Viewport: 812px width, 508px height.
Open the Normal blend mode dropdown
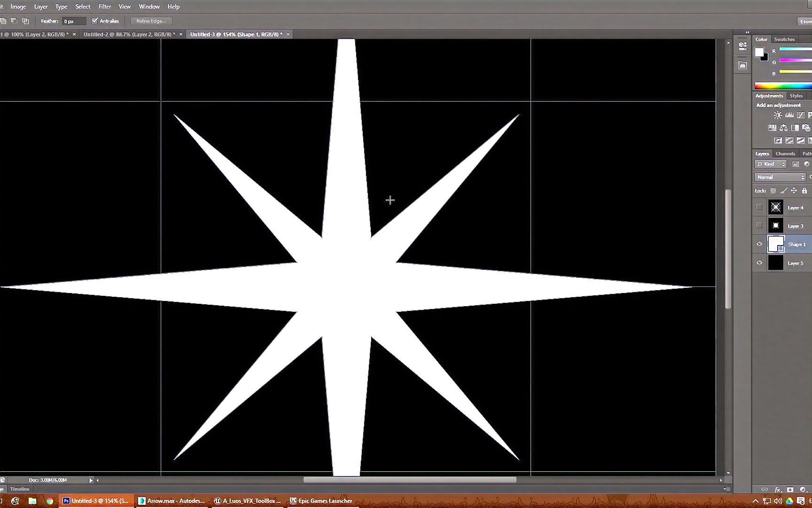[x=779, y=177]
